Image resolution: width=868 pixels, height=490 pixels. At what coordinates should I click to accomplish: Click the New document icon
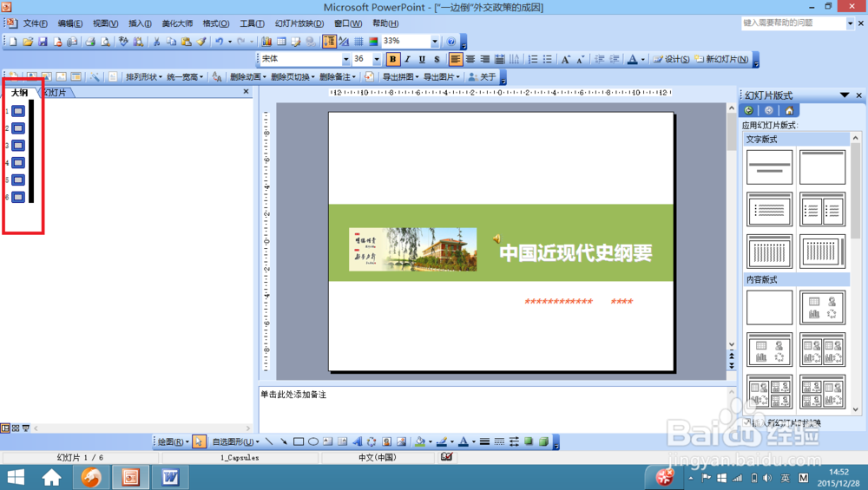click(x=13, y=42)
